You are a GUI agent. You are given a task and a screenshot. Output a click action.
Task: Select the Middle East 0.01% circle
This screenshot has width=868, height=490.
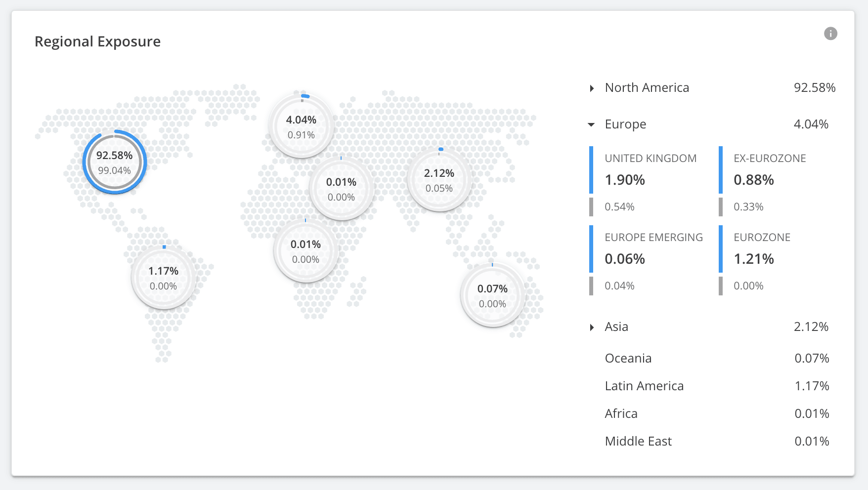[341, 189]
